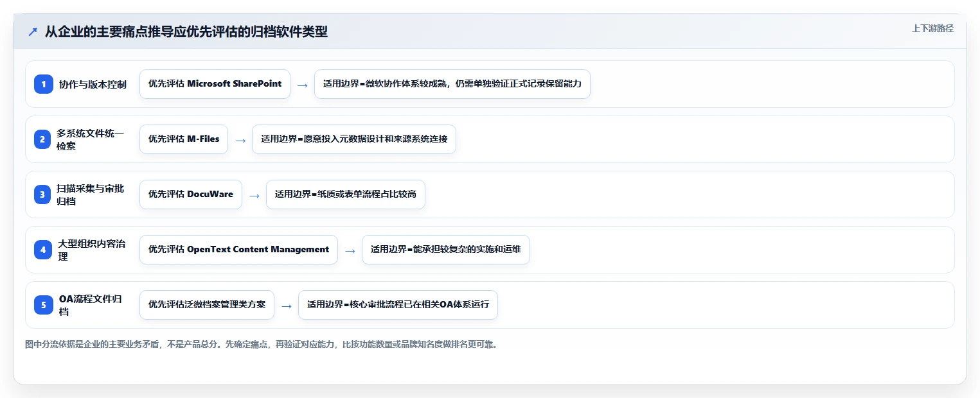This screenshot has height=398, width=980.
Task: Click the arrow after Microsoft SharePoint
Action: pyautogui.click(x=302, y=85)
